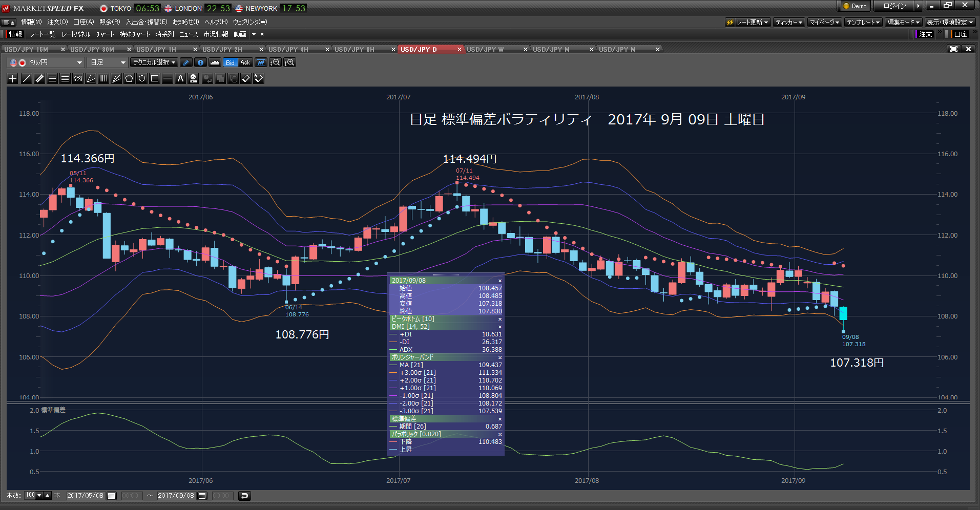Hide the パラボリック info section
Screen dimensions: 980x510
tap(500, 434)
